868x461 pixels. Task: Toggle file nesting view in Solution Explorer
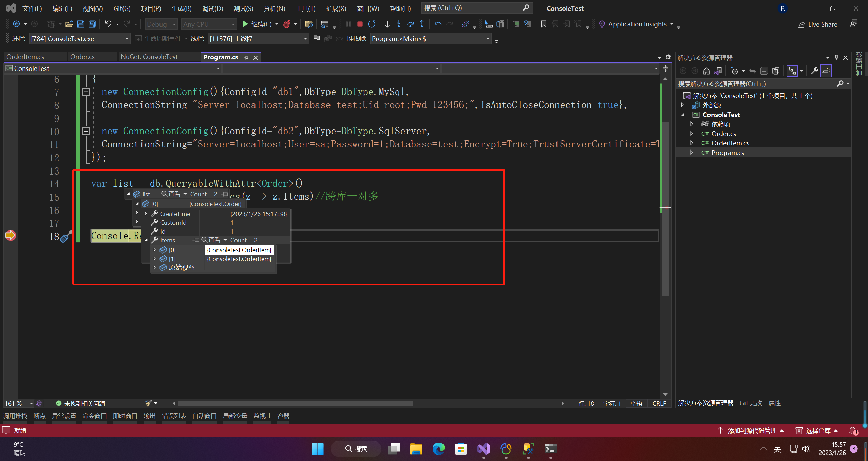(x=792, y=71)
